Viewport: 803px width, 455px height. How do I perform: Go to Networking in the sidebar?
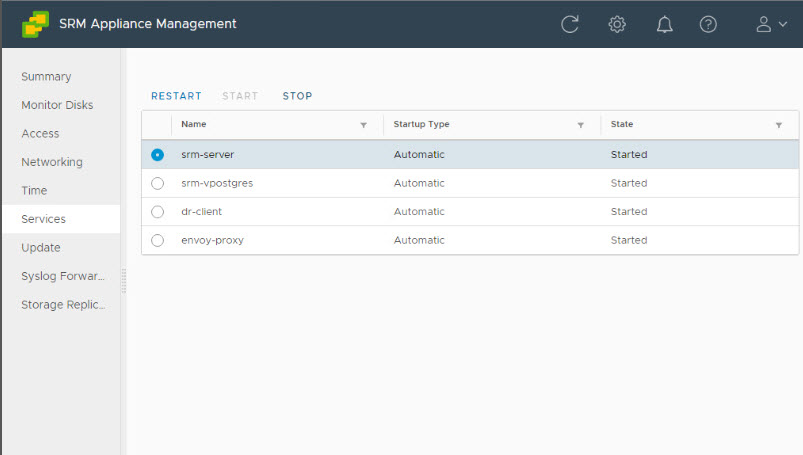pos(52,162)
